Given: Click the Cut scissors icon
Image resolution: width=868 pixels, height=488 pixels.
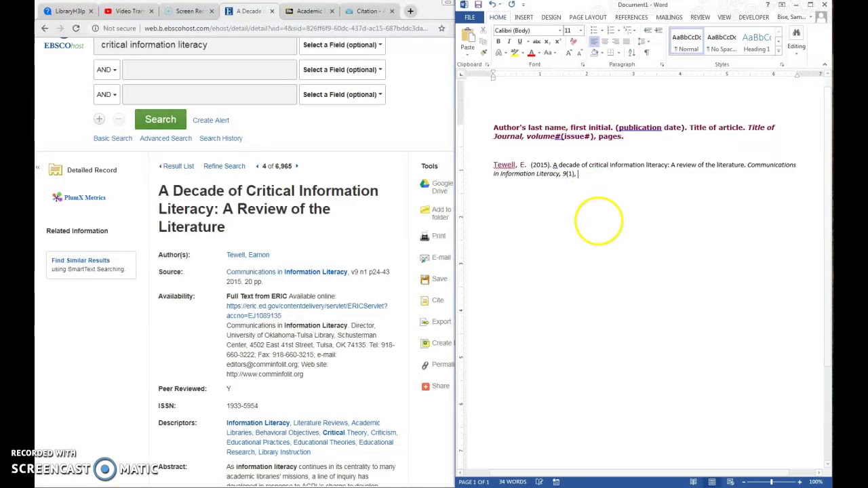Looking at the screenshot, I should pyautogui.click(x=484, y=30).
